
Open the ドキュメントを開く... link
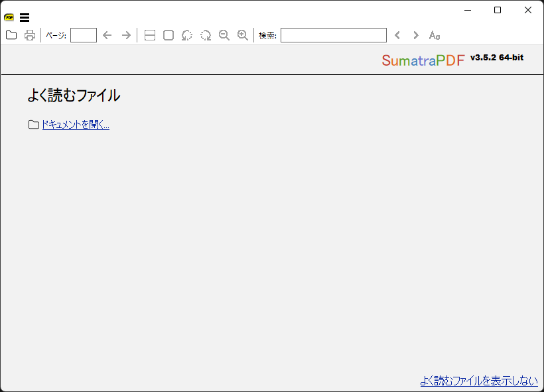tap(76, 125)
